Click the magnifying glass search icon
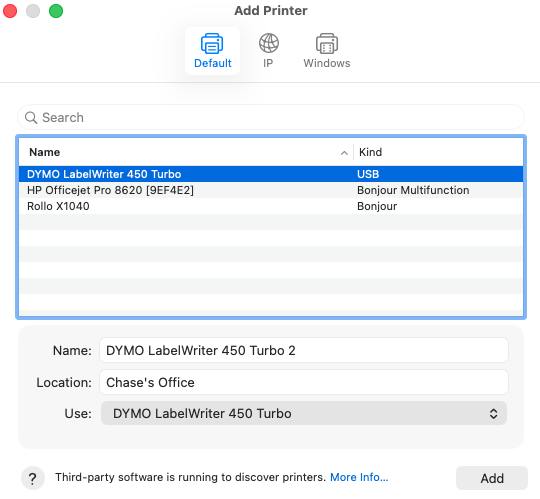540x499 pixels. click(x=31, y=117)
